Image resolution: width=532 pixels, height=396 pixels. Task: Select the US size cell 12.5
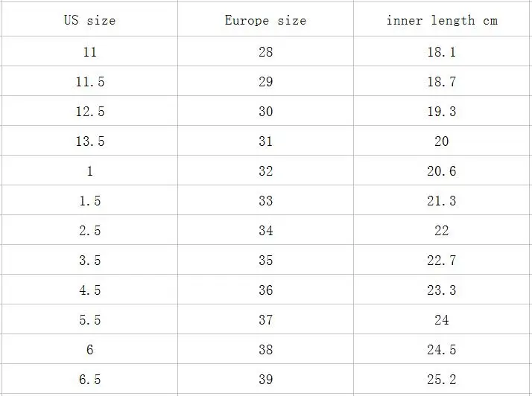89,111
